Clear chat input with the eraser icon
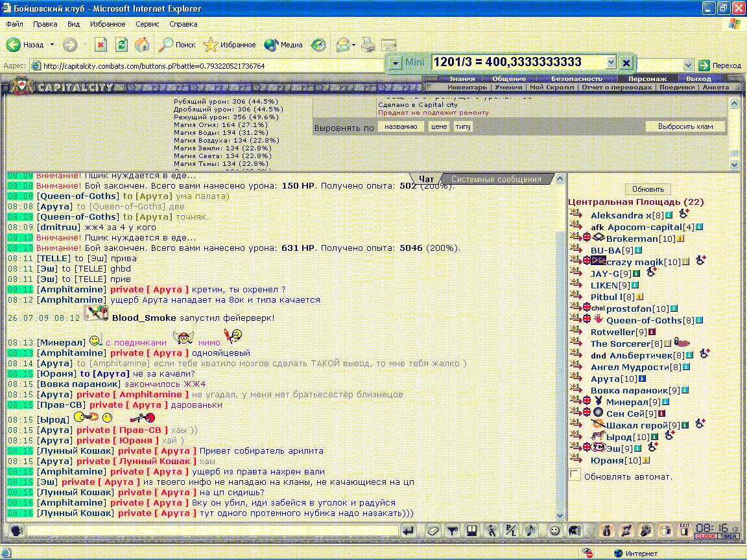The image size is (747, 560). [x=433, y=530]
